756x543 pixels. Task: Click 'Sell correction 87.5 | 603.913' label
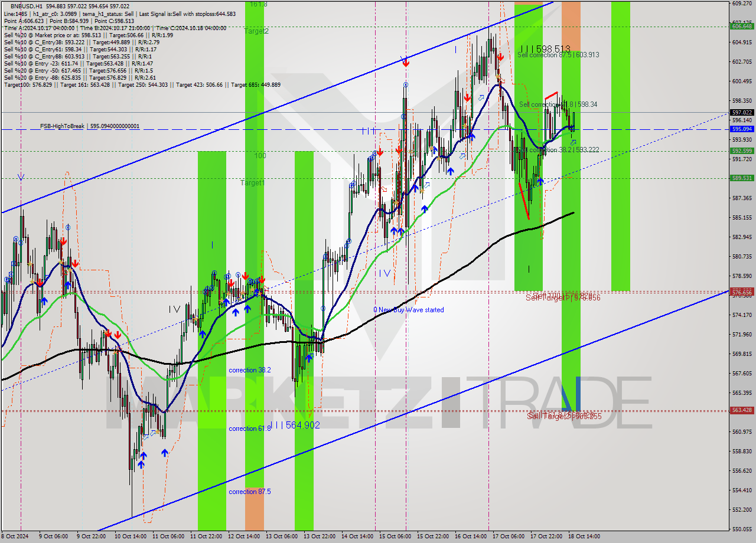558,55
